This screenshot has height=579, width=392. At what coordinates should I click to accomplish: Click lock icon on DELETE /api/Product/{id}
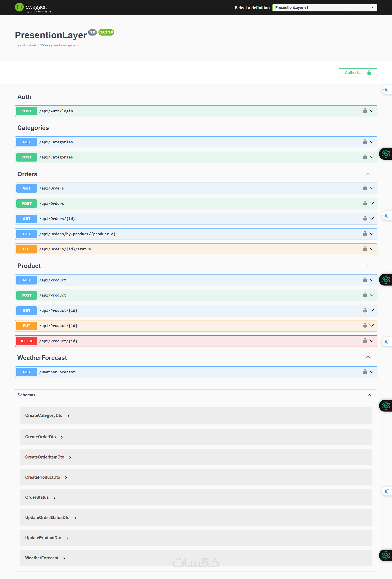[365, 341]
